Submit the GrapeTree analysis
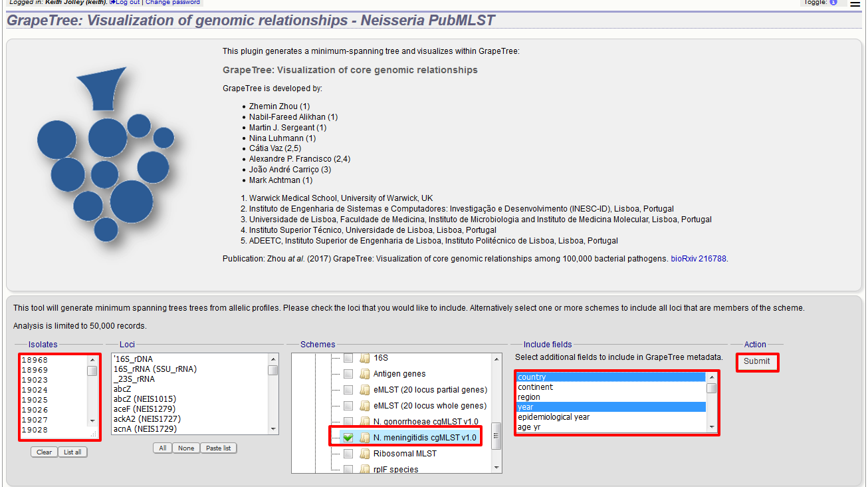868x487 pixels. [x=757, y=361]
